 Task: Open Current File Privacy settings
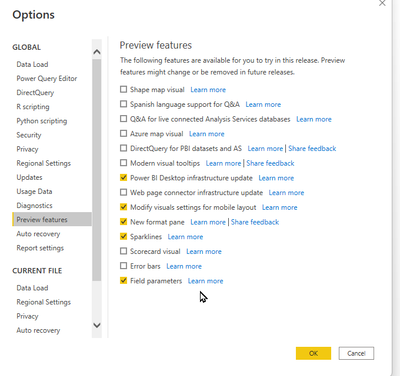27,316
